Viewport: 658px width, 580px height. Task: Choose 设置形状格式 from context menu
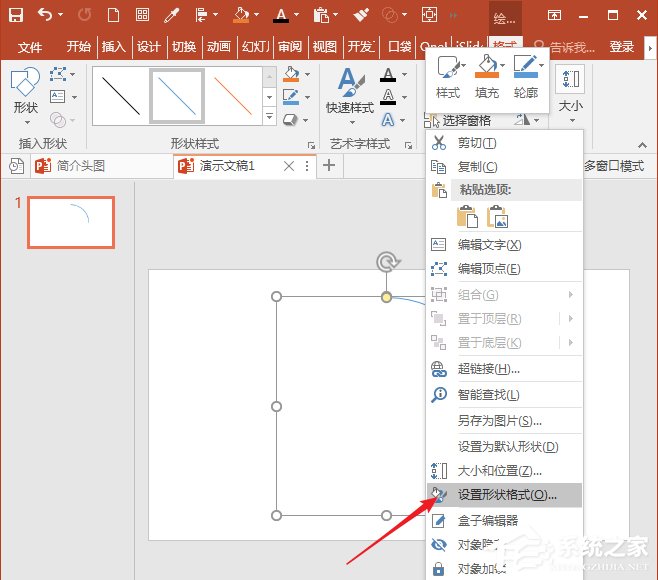507,494
